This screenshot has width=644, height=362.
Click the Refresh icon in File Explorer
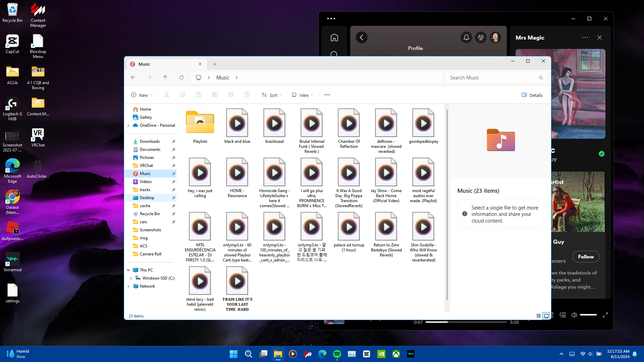181,77
